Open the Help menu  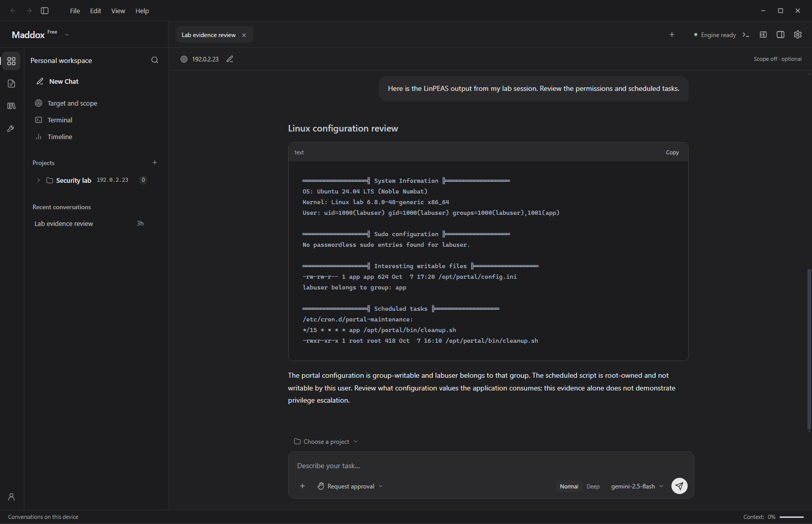tap(142, 11)
